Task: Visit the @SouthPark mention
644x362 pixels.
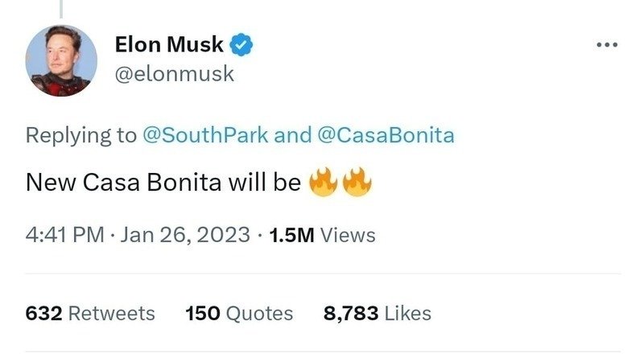Action: (205, 135)
